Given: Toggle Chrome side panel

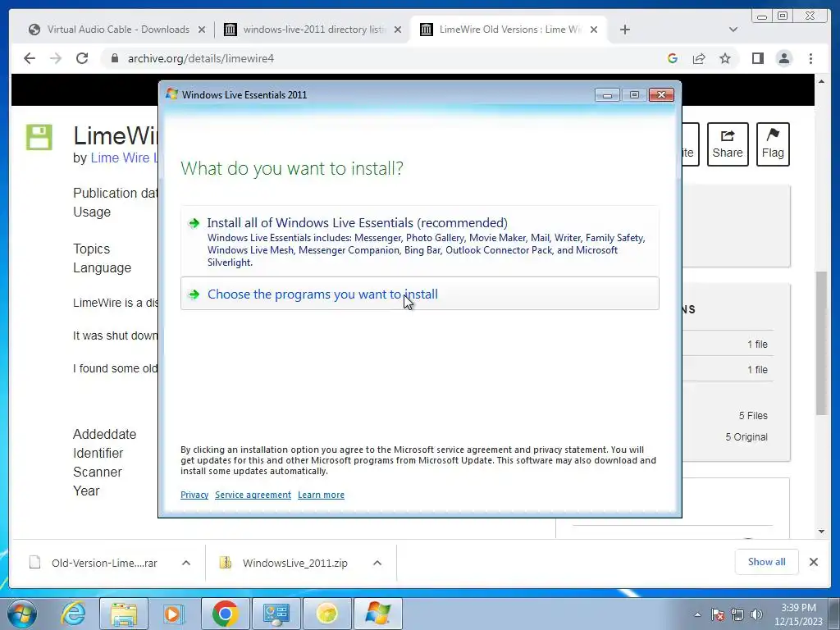Looking at the screenshot, I should 757,58.
